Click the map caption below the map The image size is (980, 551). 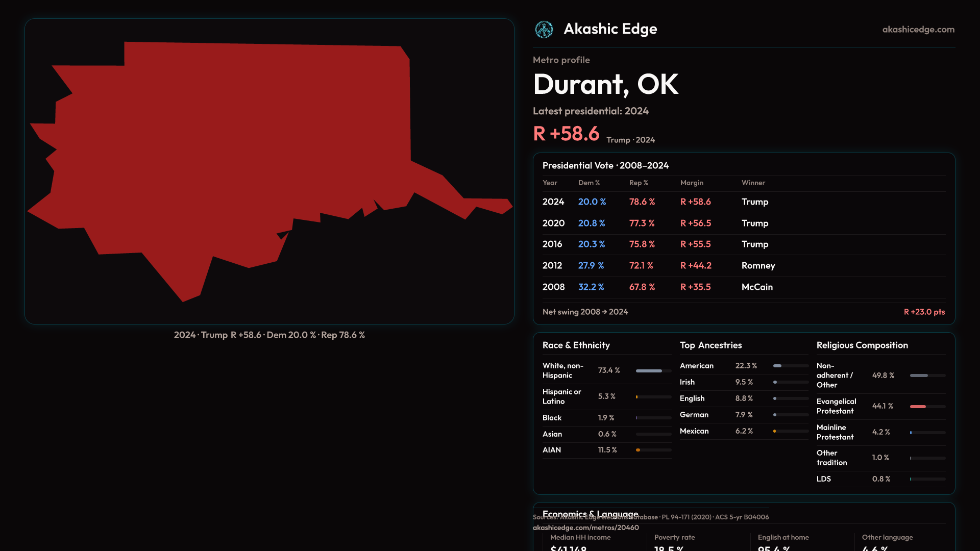click(269, 335)
